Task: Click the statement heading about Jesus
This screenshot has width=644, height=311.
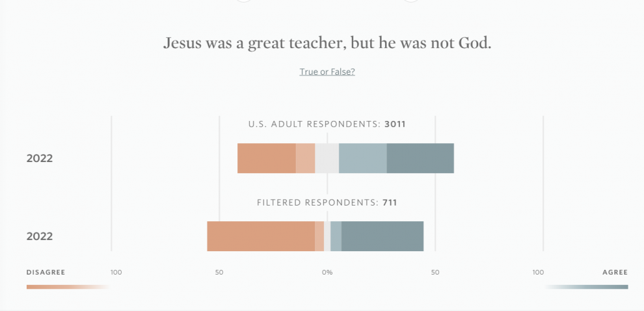Action: click(327, 43)
